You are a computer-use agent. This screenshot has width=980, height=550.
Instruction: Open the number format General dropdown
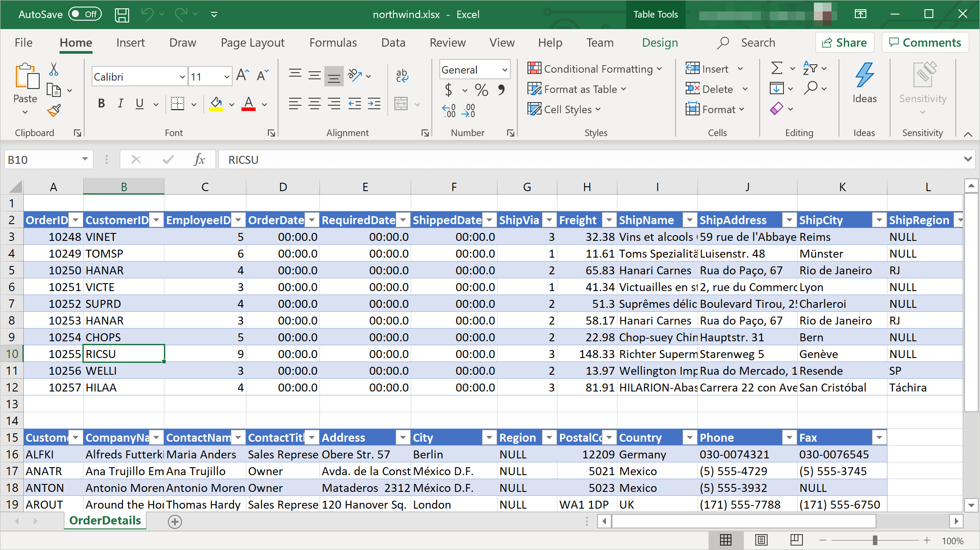[x=505, y=70]
